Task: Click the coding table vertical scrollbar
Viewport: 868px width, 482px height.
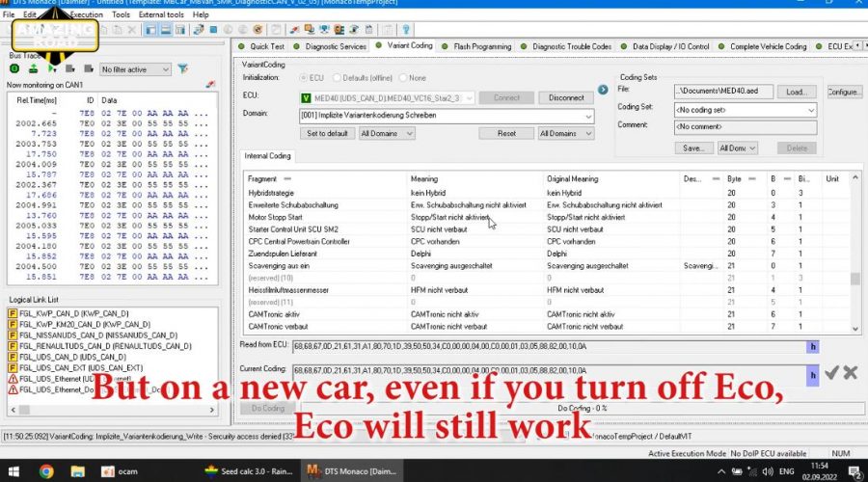Action: pos(854,279)
